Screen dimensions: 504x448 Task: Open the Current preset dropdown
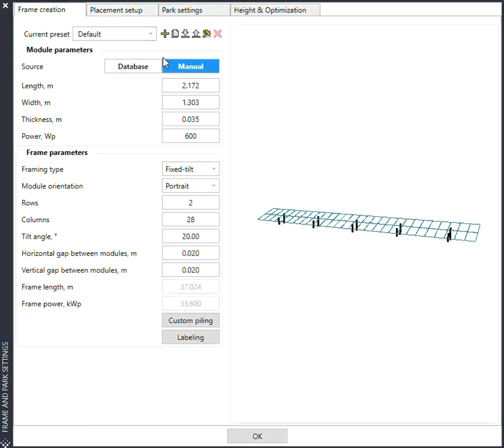point(115,34)
